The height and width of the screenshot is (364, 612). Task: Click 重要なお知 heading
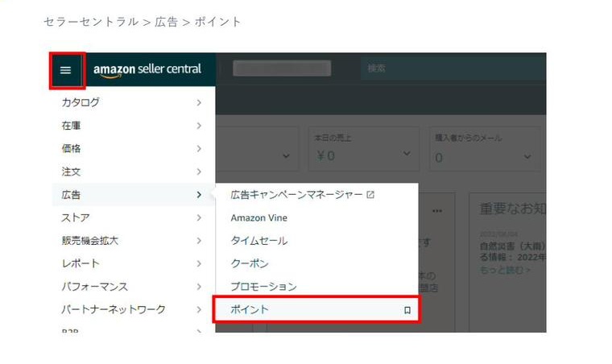(513, 209)
